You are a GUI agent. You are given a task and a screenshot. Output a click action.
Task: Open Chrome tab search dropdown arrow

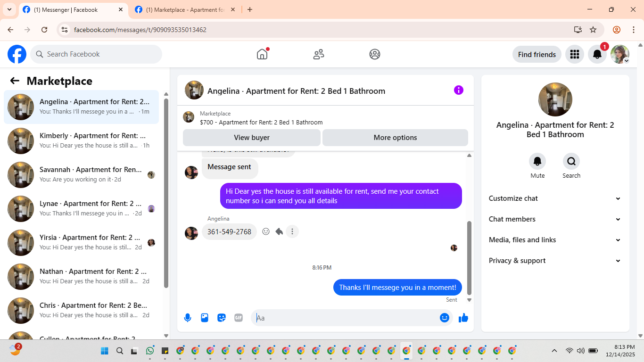[9, 9]
